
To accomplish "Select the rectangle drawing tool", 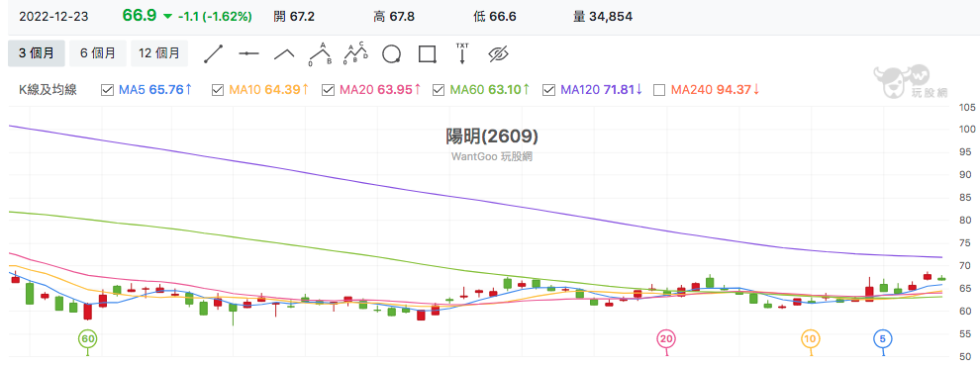I will [x=427, y=53].
